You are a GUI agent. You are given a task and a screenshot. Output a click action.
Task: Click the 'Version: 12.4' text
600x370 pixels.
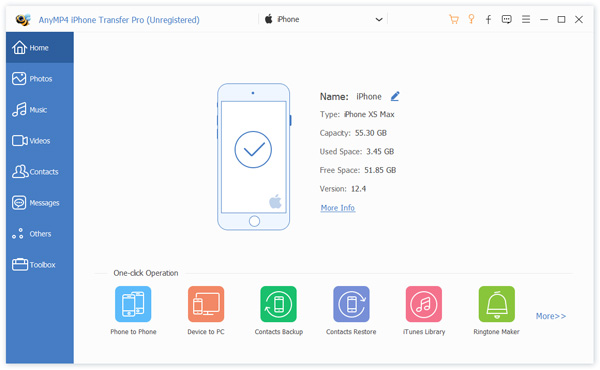[343, 189]
